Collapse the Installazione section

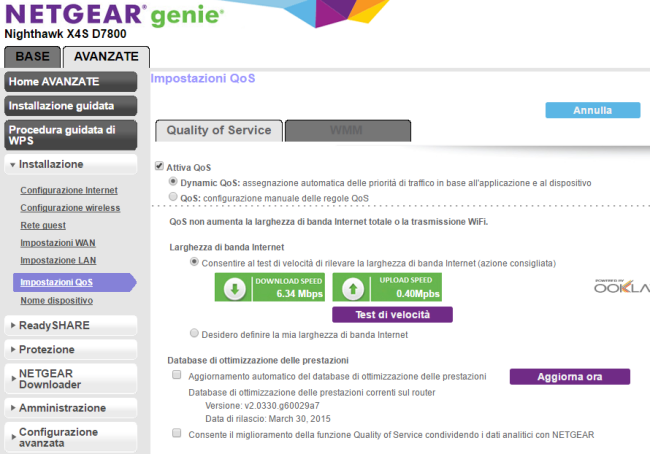tap(70, 165)
